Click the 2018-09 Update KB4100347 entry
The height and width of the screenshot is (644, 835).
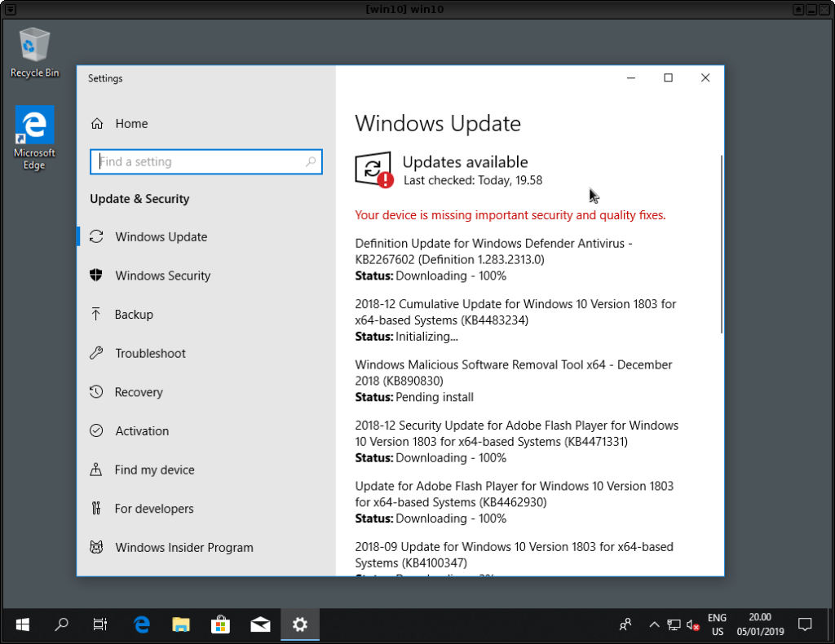click(x=515, y=554)
